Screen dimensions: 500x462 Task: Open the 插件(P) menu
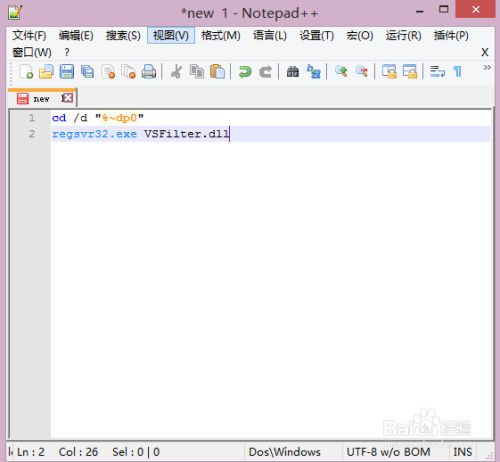(x=451, y=35)
